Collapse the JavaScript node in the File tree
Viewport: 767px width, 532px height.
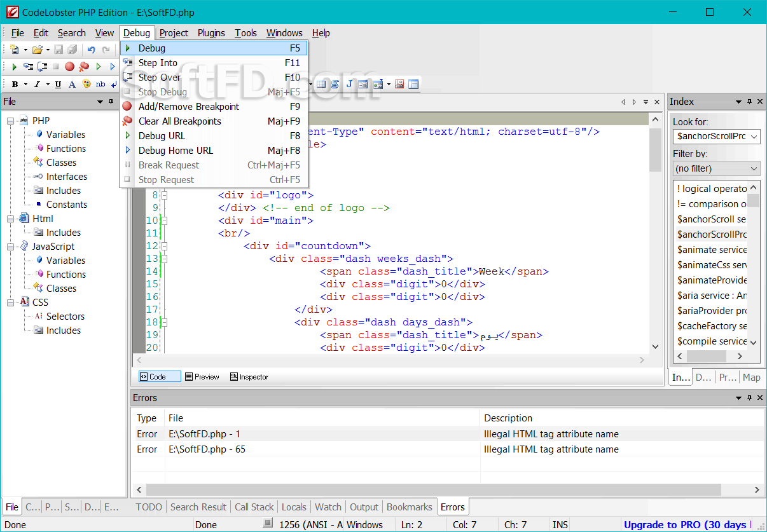pyautogui.click(x=10, y=247)
